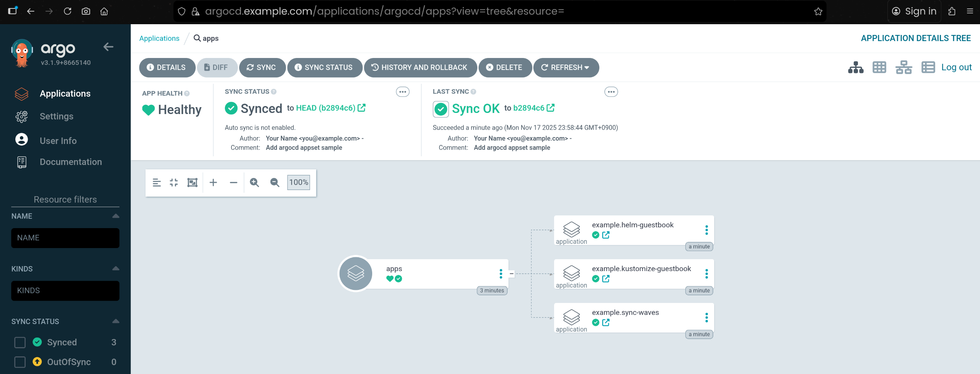Open the browser hamburger menu
The width and height of the screenshot is (980, 374).
click(x=970, y=11)
